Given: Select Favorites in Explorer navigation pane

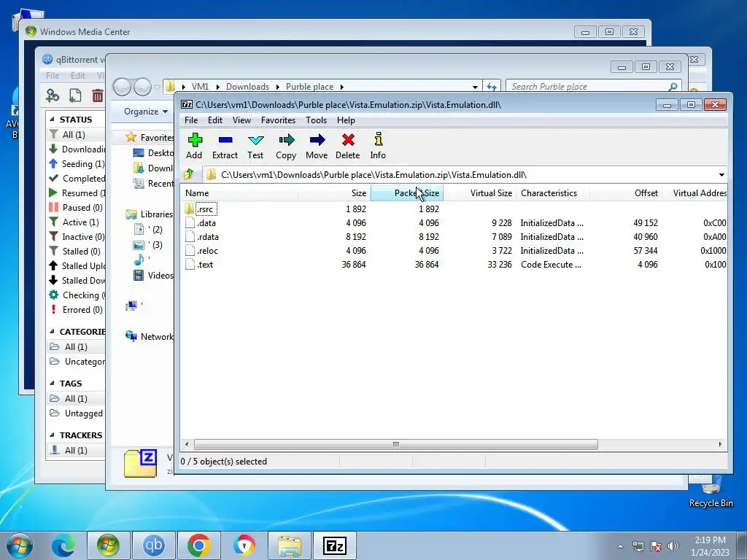Looking at the screenshot, I should (x=157, y=138).
